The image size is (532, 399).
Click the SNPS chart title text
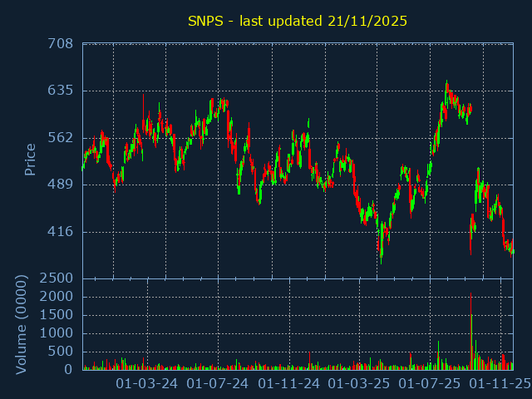(x=298, y=21)
